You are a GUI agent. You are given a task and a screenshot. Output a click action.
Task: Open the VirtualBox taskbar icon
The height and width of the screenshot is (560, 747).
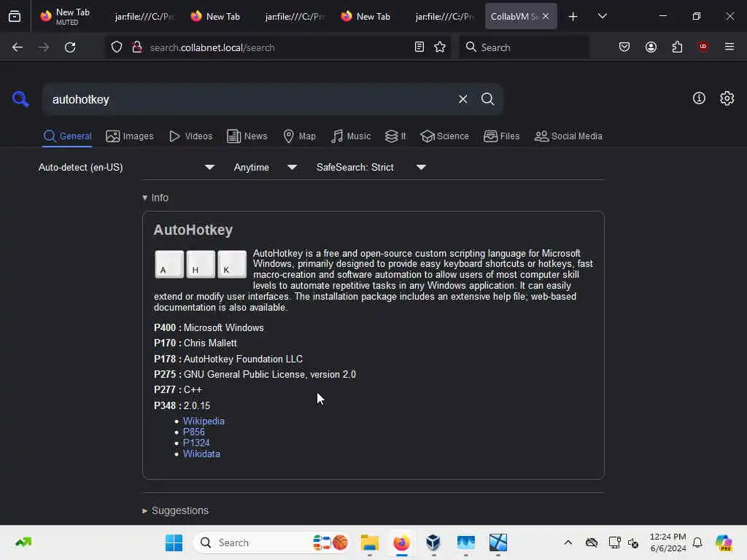(433, 542)
